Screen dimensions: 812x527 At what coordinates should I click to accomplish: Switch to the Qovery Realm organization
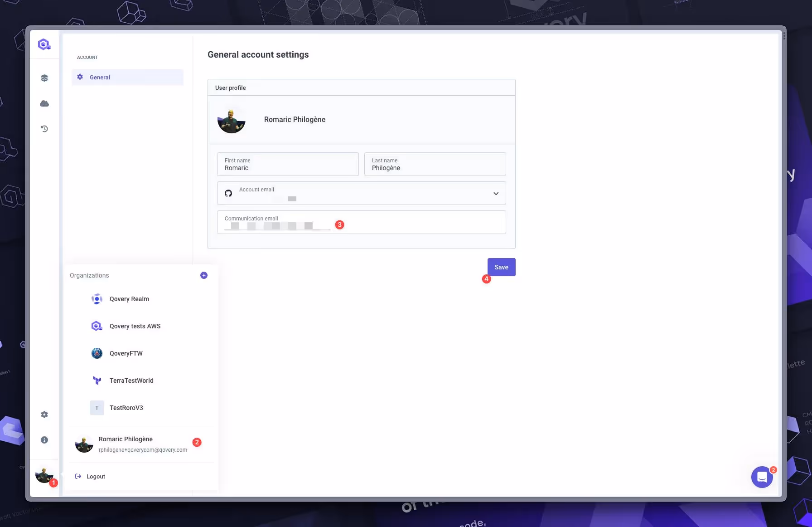point(129,298)
